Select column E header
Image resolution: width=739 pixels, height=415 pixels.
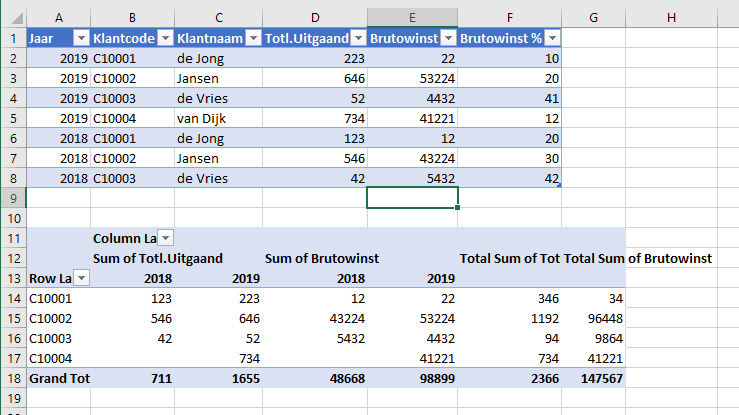pyautogui.click(x=412, y=18)
